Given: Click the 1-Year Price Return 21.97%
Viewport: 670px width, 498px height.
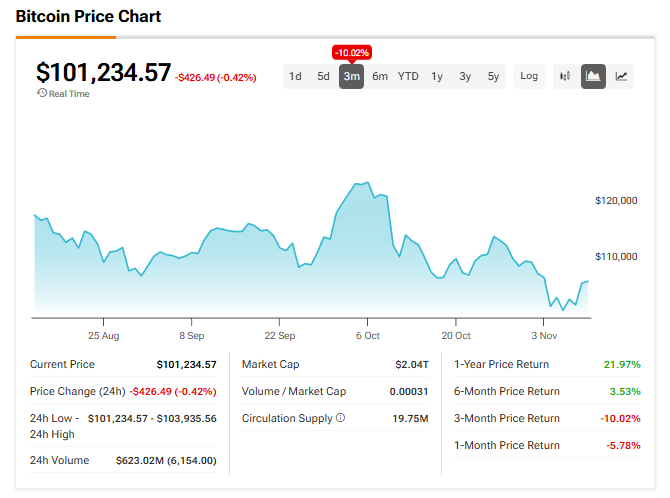Looking at the screenshot, I should (622, 364).
